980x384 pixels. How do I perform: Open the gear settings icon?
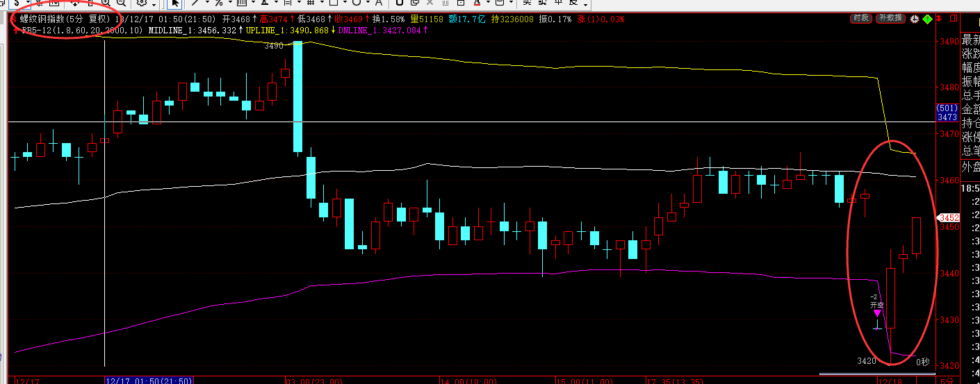coord(142,3)
